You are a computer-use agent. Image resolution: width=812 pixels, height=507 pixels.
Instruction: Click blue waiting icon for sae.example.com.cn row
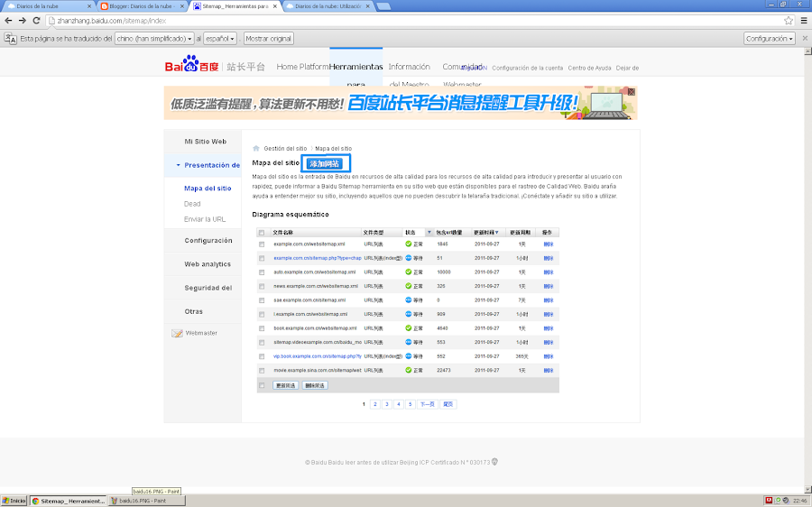click(x=408, y=300)
